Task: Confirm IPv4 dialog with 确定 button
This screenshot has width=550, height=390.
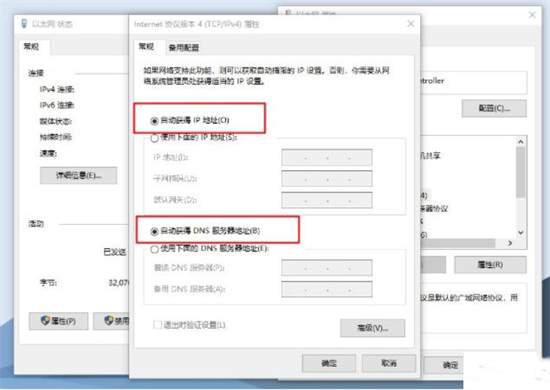Action: [x=329, y=363]
